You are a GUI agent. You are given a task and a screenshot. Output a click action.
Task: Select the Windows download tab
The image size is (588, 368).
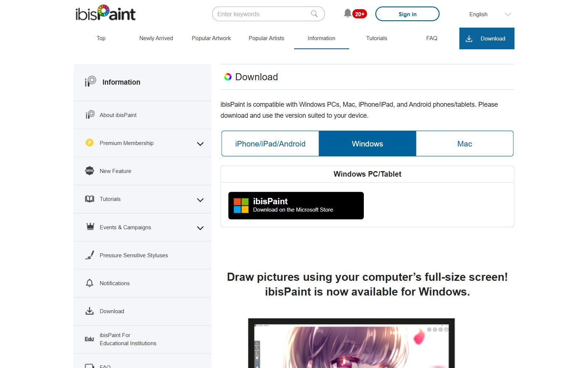(x=367, y=144)
